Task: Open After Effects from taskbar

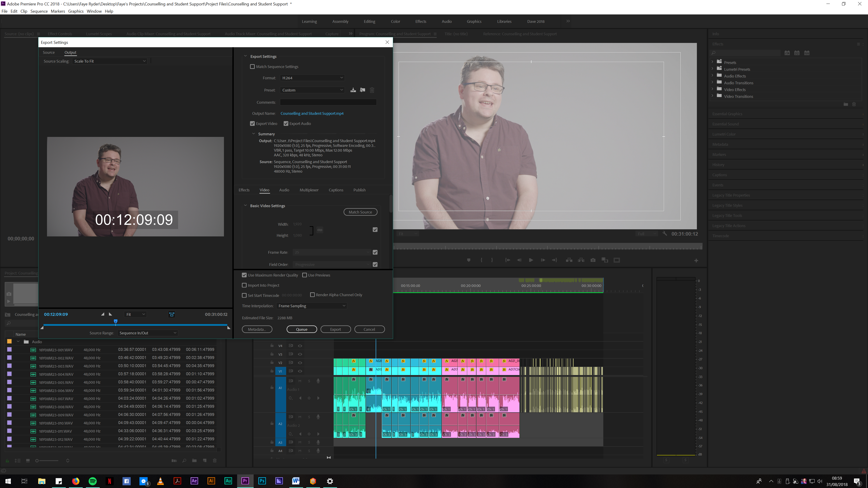Action: tap(194, 481)
